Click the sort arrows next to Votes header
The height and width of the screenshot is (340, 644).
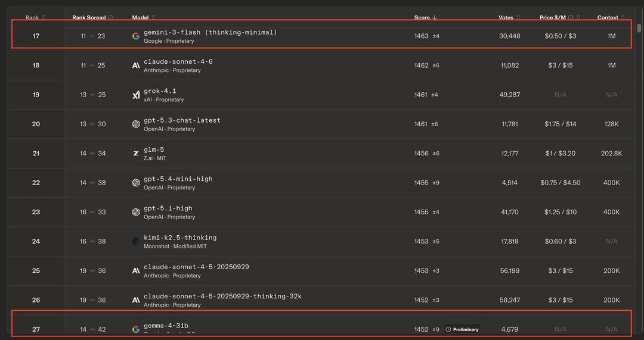518,18
